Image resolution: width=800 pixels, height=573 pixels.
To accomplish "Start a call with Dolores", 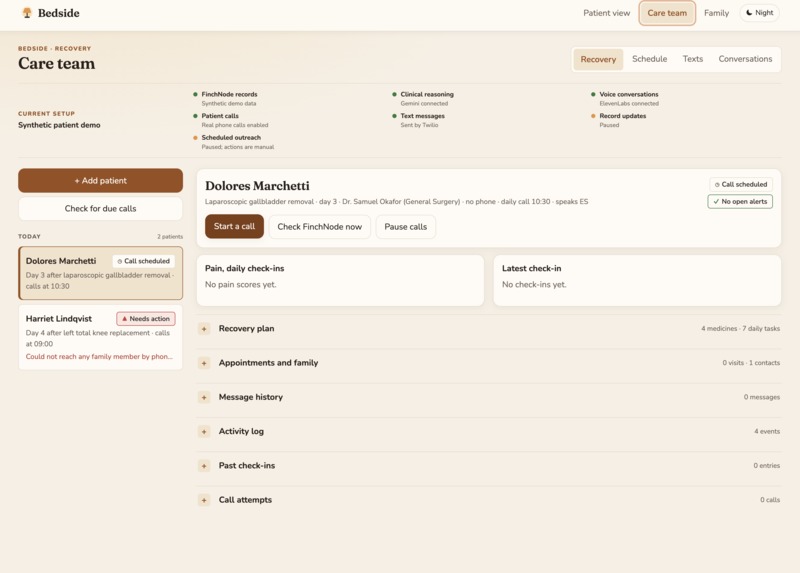I will (x=234, y=227).
